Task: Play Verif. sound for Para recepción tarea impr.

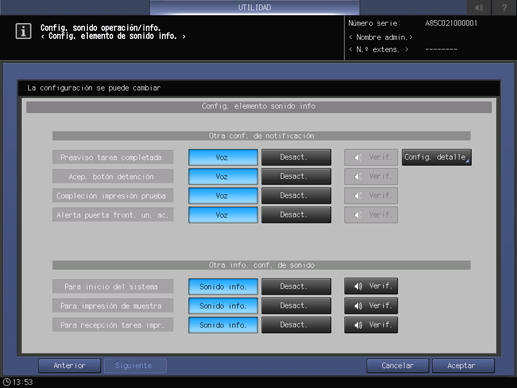Action: click(x=371, y=325)
